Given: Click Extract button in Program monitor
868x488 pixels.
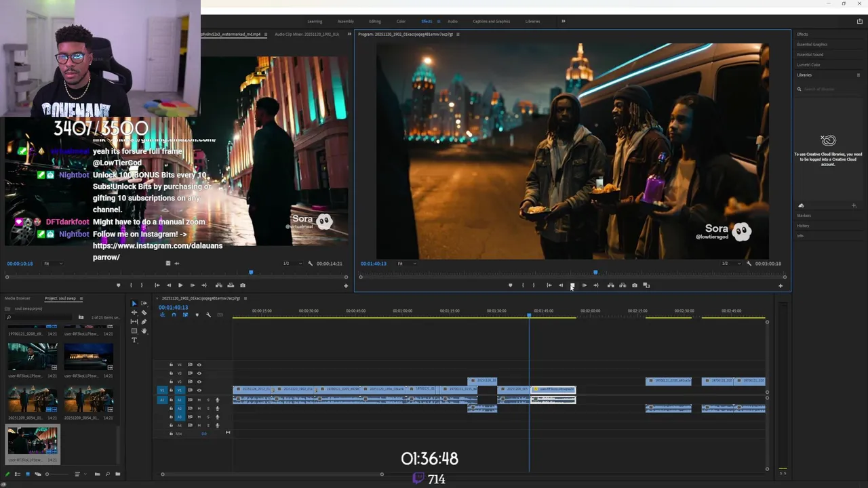Looking at the screenshot, I should (623, 285).
